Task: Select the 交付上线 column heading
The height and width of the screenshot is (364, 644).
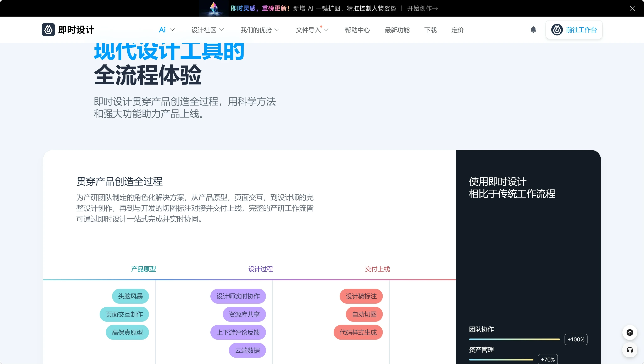Action: click(x=377, y=269)
